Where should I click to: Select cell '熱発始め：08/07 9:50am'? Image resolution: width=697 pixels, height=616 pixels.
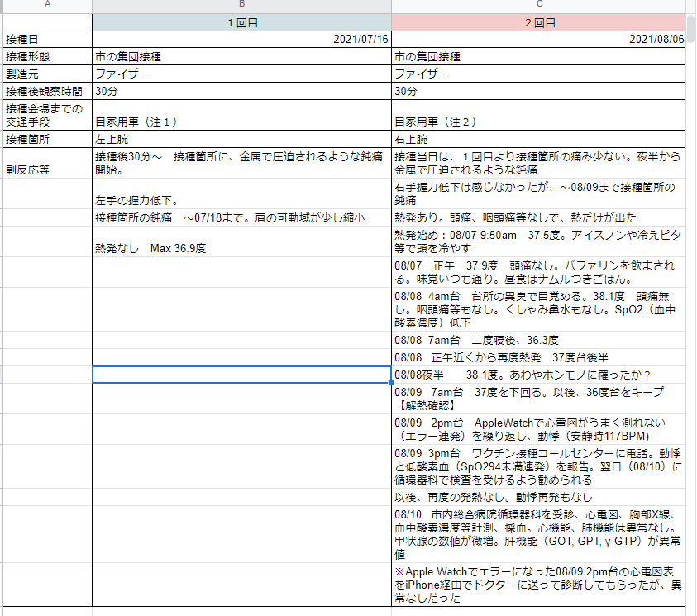[x=539, y=241]
